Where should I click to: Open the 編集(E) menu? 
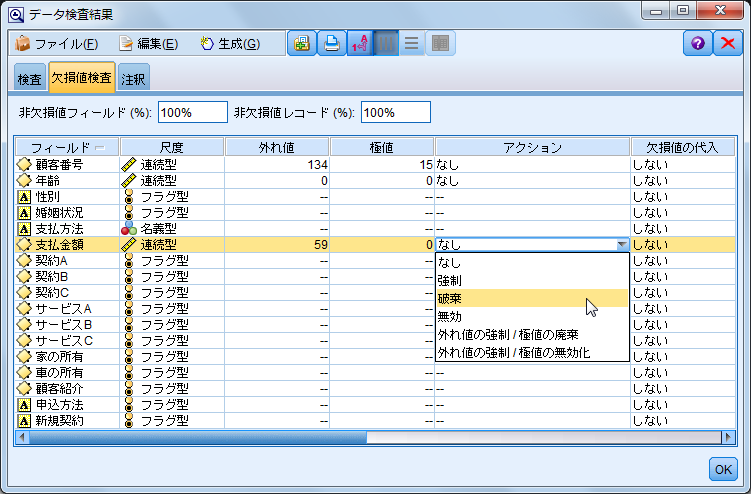[148, 44]
